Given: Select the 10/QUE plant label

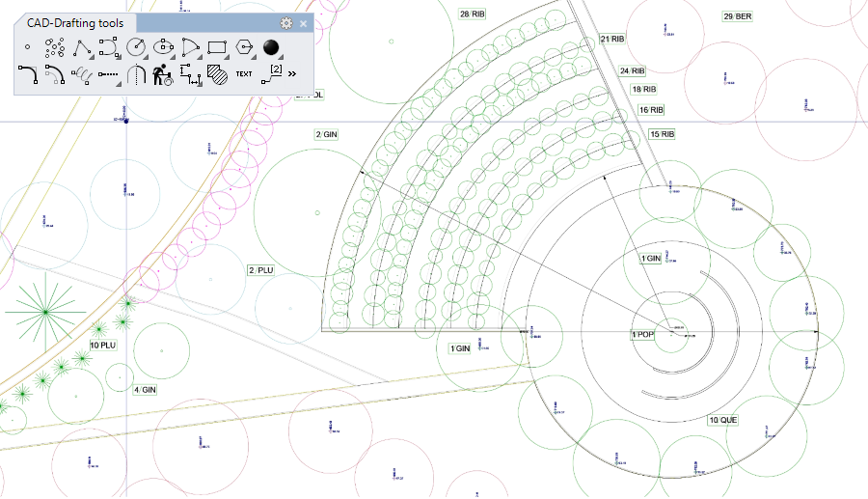Looking at the screenshot, I should 723,420.
